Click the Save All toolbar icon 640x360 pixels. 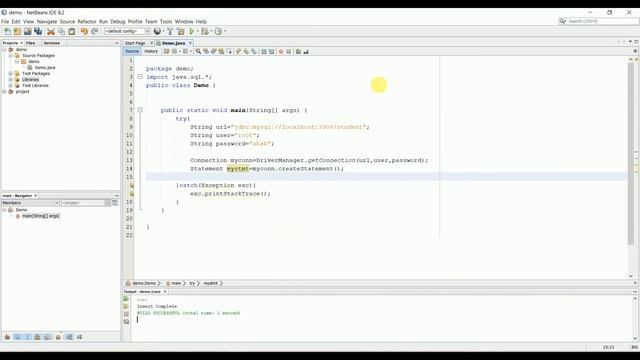pos(38,31)
